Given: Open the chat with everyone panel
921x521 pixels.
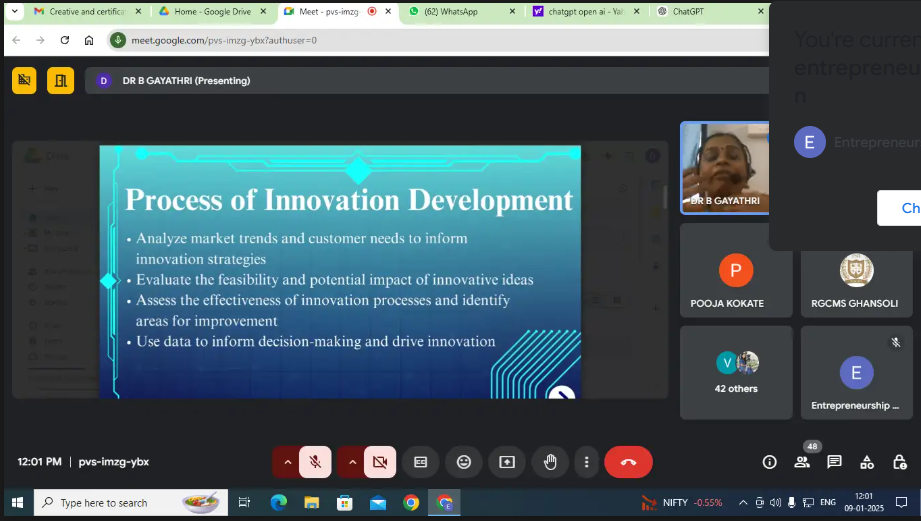Looking at the screenshot, I should [834, 462].
